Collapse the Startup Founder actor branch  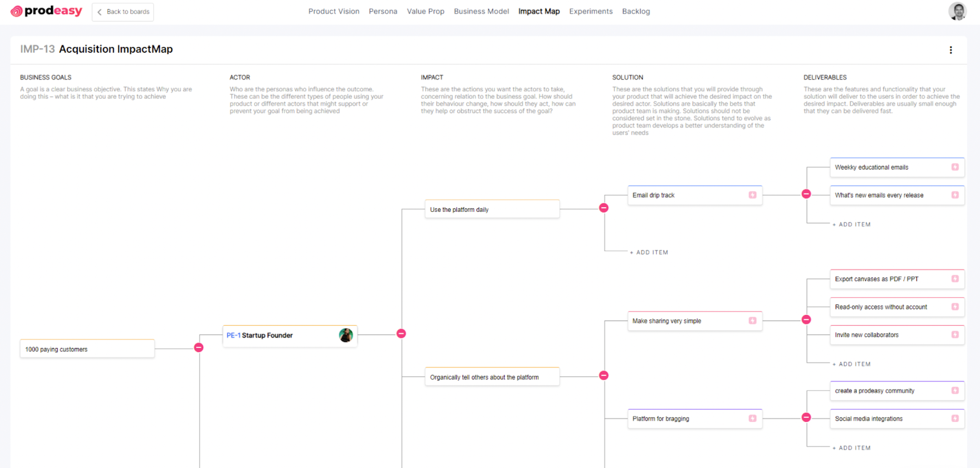pos(401,334)
